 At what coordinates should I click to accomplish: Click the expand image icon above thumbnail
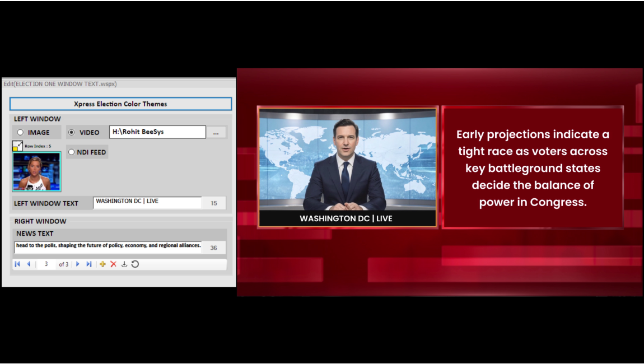tap(17, 146)
